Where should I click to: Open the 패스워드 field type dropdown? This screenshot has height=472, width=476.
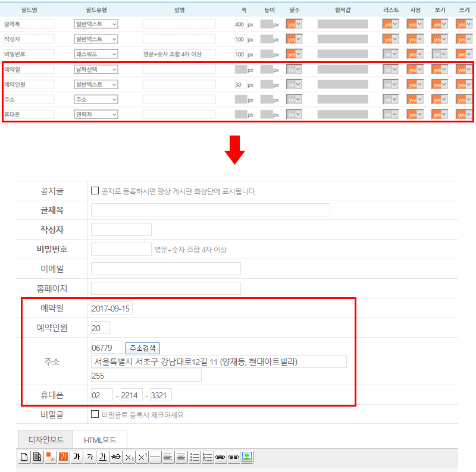96,54
